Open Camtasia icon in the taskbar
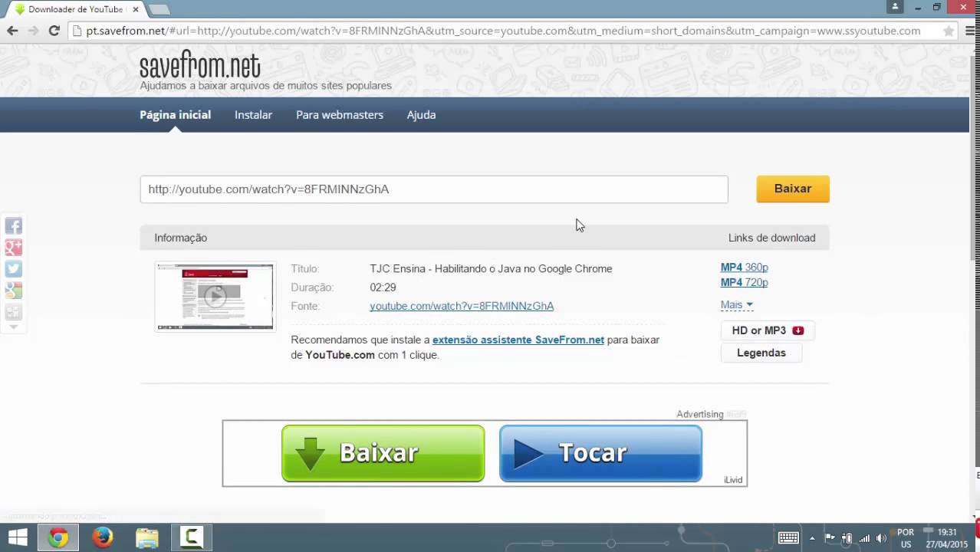The image size is (980, 552). [x=191, y=537]
